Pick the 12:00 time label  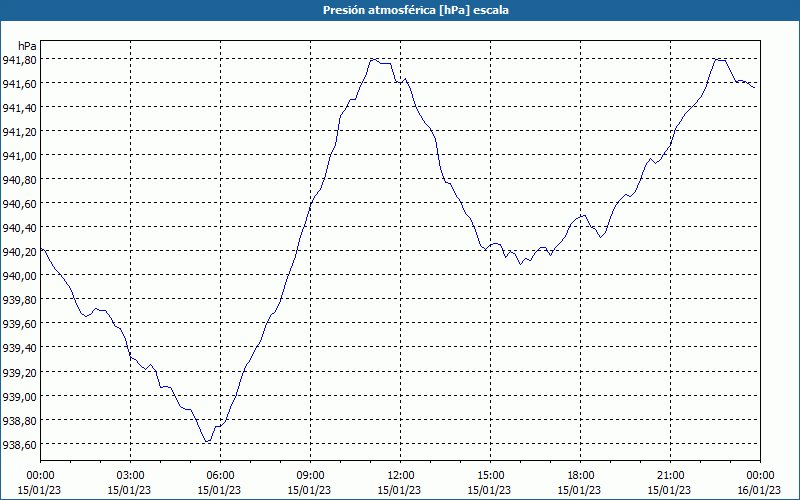401,476
